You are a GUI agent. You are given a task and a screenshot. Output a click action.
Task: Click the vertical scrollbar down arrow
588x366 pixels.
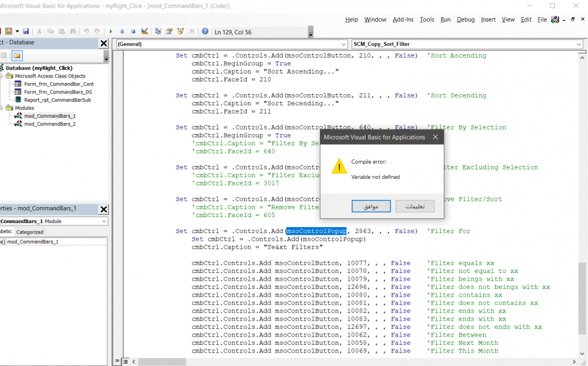coord(582,353)
